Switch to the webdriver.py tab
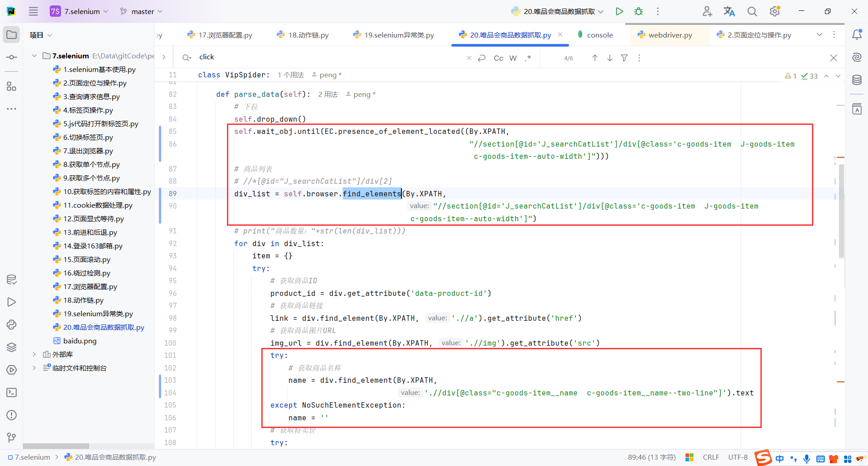Image resolution: width=868 pixels, height=466 pixels. pos(665,35)
